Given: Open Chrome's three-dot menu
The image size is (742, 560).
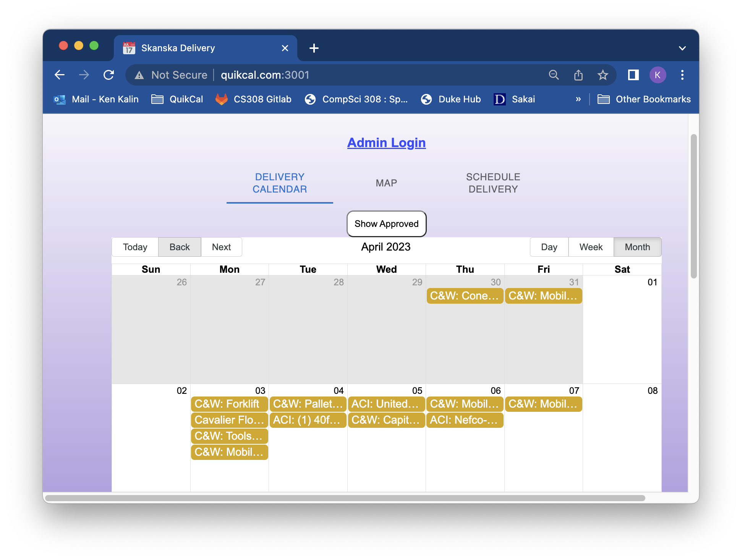Looking at the screenshot, I should (682, 75).
